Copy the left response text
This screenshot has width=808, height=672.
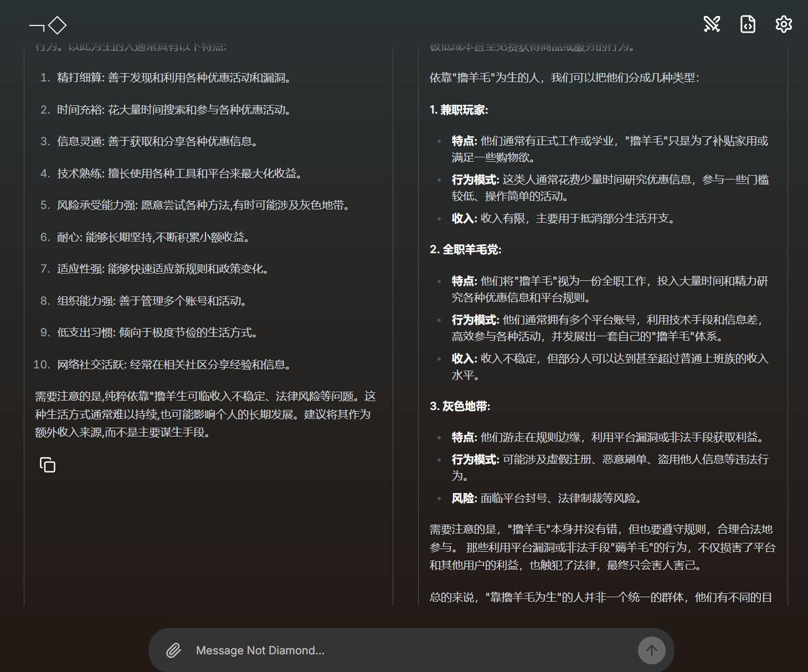48,465
